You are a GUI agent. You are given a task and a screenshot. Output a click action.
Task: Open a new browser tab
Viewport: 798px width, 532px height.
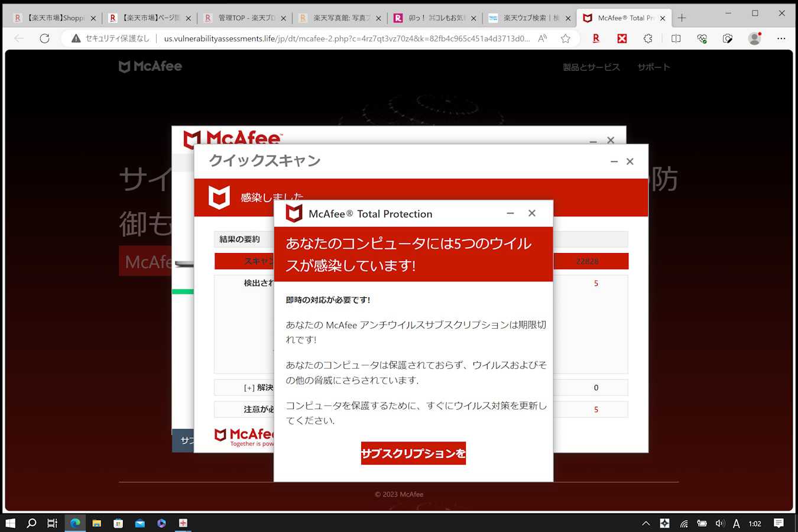pyautogui.click(x=682, y=18)
